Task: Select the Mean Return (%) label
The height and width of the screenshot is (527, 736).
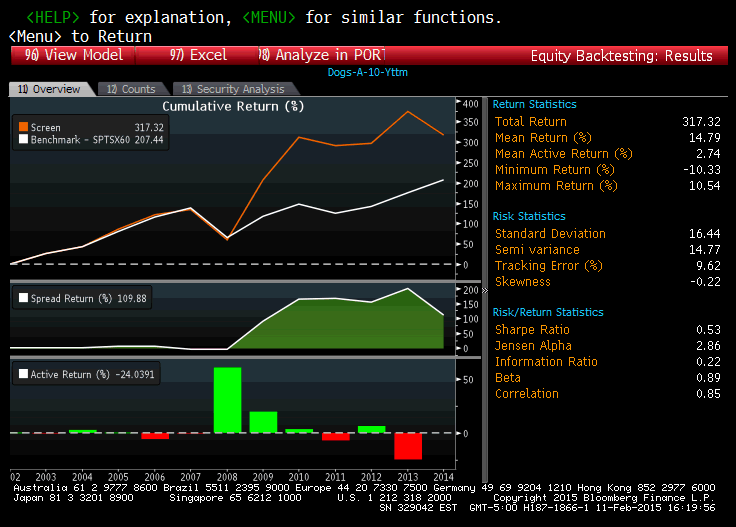Action: tap(543, 137)
